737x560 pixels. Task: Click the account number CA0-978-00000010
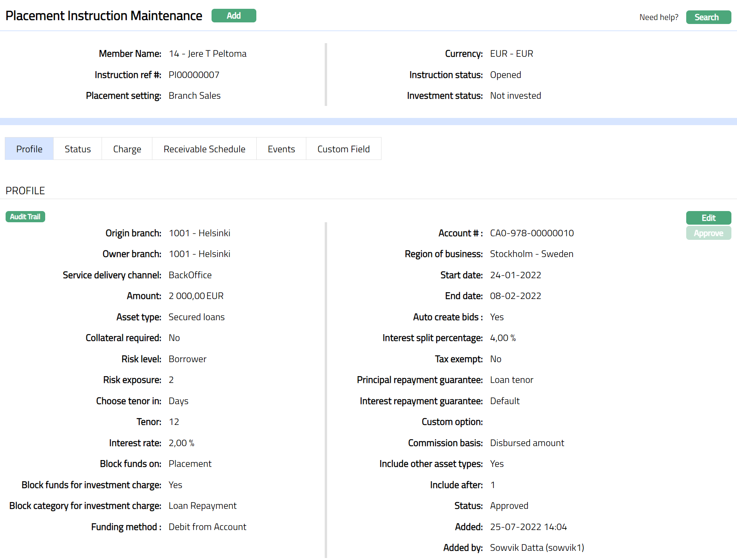pyautogui.click(x=531, y=233)
